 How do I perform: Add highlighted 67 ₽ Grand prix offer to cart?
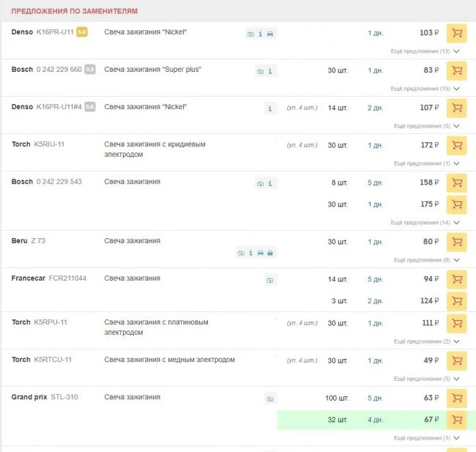click(x=456, y=419)
